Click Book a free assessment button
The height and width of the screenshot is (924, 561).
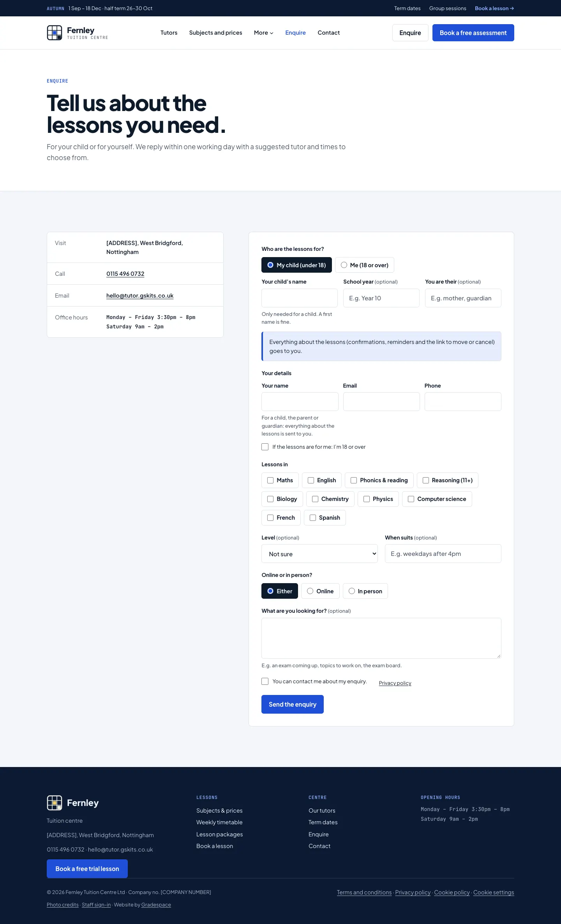(x=473, y=33)
